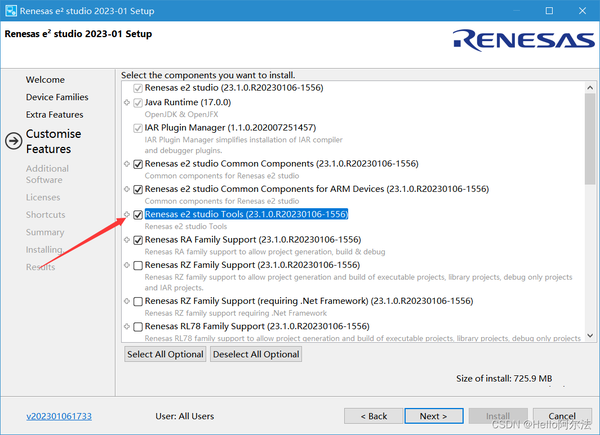The width and height of the screenshot is (600, 435).
Task: Select the Java Runtime (17.0.0) row text
Action: tap(188, 103)
